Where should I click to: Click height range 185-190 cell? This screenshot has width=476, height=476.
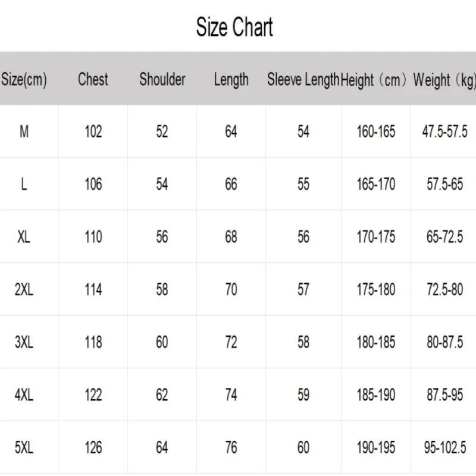pyautogui.click(x=376, y=395)
